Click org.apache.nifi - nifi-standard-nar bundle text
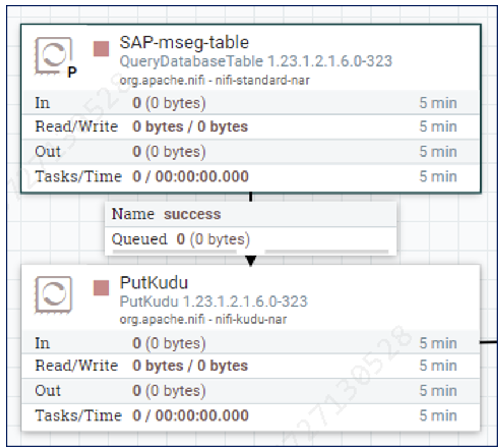Image resolution: width=500 pixels, height=448 pixels. 215,80
